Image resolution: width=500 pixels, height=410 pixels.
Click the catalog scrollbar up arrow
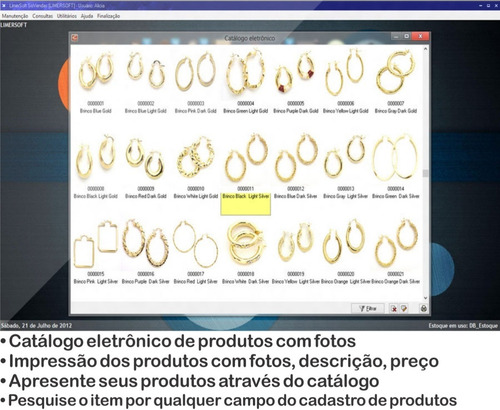point(425,49)
